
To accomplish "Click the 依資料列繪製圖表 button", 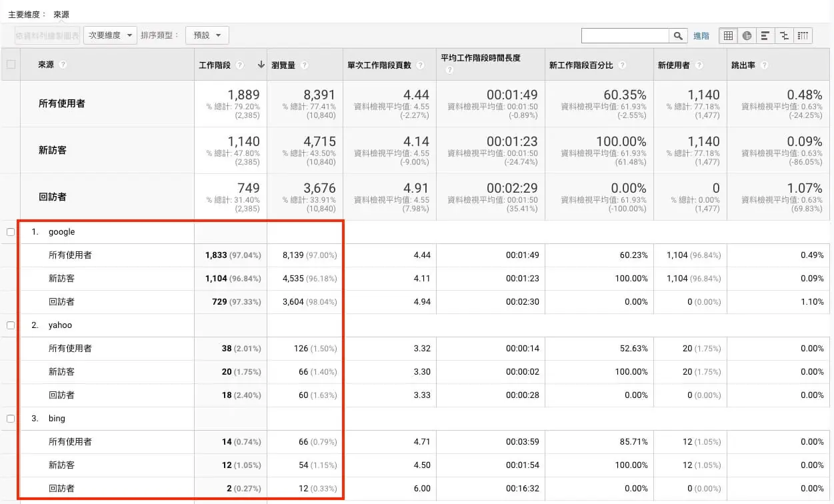I will tap(47, 35).
